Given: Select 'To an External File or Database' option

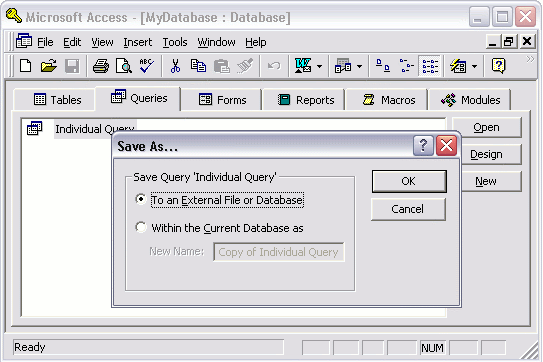Looking at the screenshot, I should [x=220, y=200].
